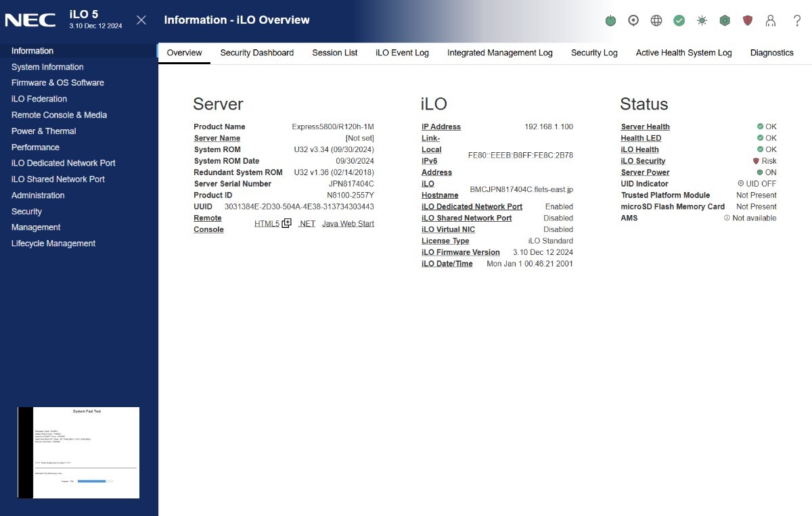Launch the .NET remote console link
This screenshot has height=516, width=812.
point(307,224)
